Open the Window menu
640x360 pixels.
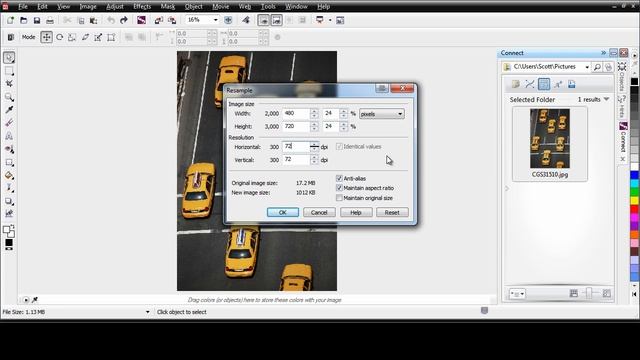tap(296, 7)
